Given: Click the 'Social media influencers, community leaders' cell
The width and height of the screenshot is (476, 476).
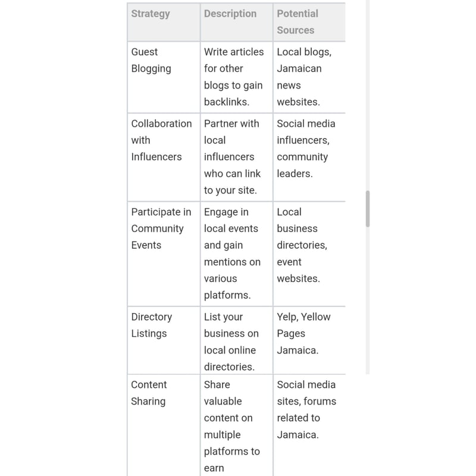Looking at the screenshot, I should 306,148.
